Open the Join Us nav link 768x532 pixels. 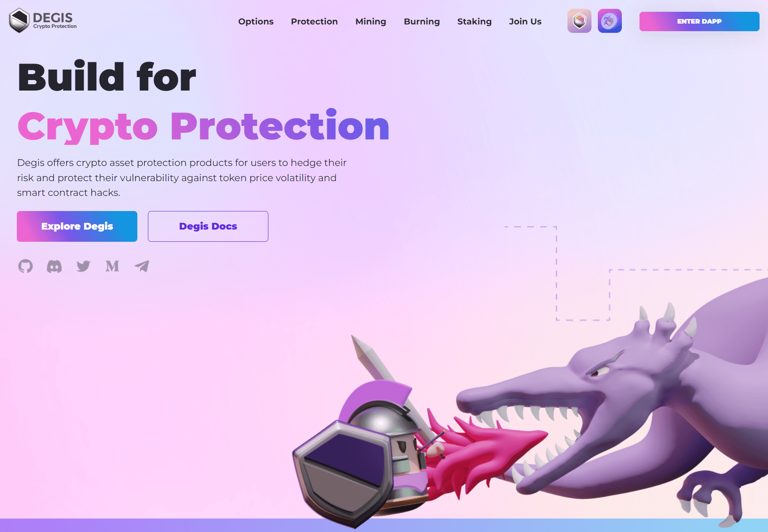click(x=525, y=21)
